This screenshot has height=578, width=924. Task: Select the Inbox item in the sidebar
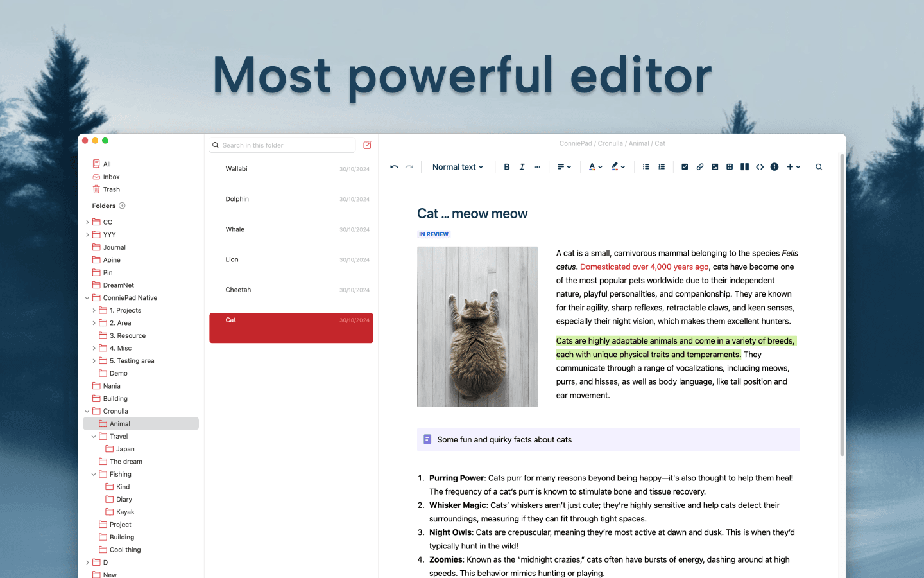[x=111, y=177]
